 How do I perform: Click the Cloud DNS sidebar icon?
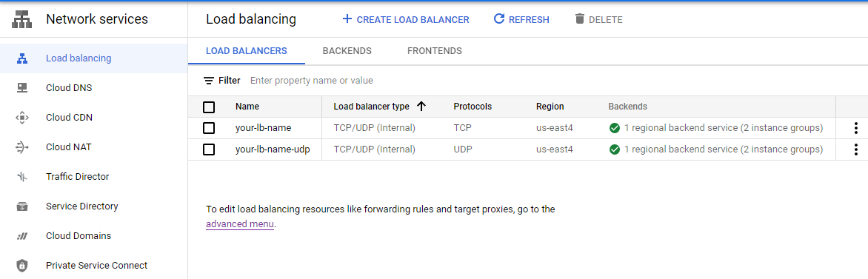(22, 88)
